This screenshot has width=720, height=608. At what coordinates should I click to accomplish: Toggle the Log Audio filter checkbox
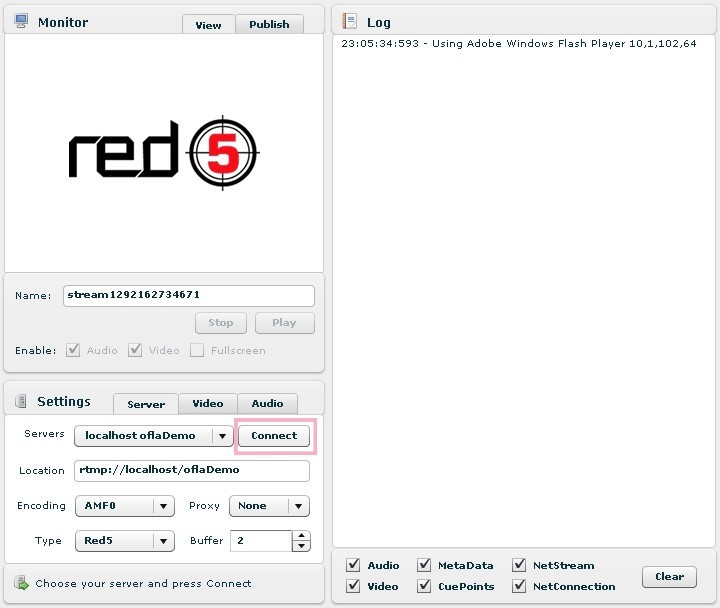click(x=353, y=565)
